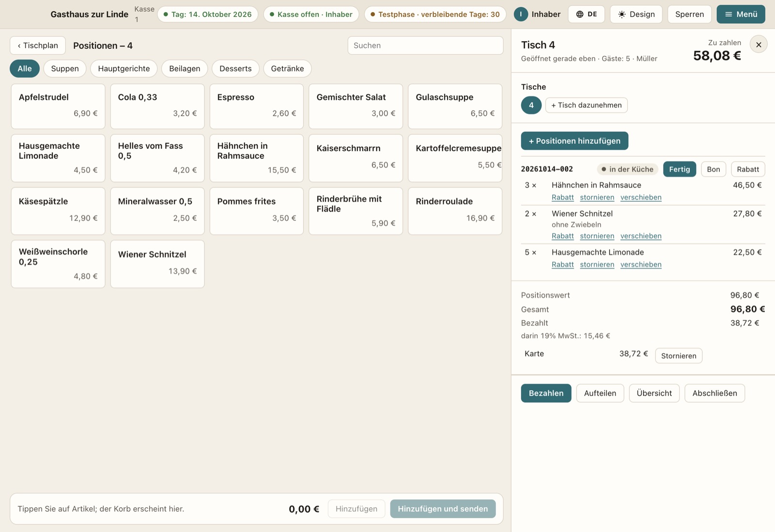This screenshot has width=775, height=532.
Task: Click the Testphase remaining days badge
Action: click(435, 15)
